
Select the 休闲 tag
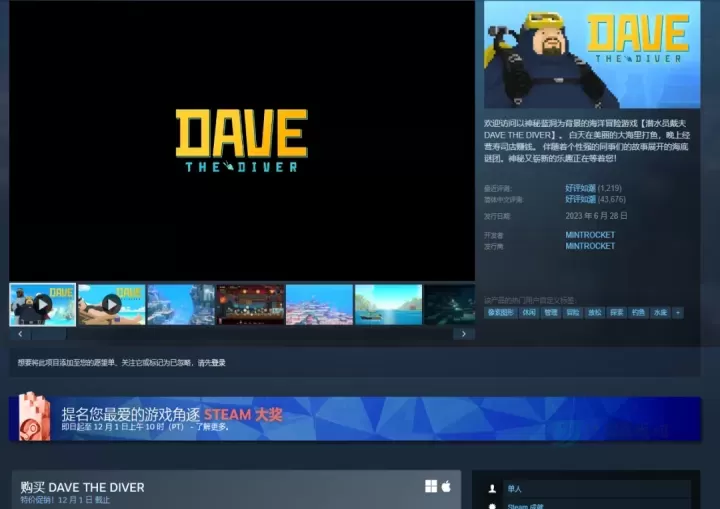(529, 312)
